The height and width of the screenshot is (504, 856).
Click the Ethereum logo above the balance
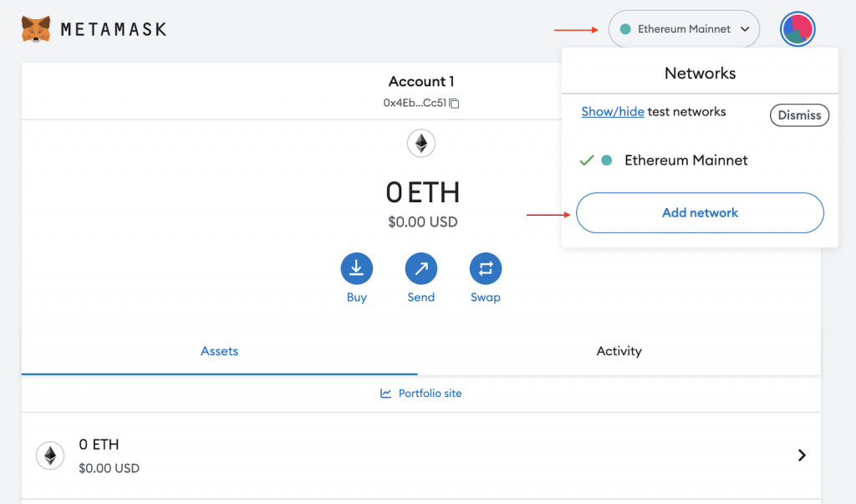coord(421,143)
